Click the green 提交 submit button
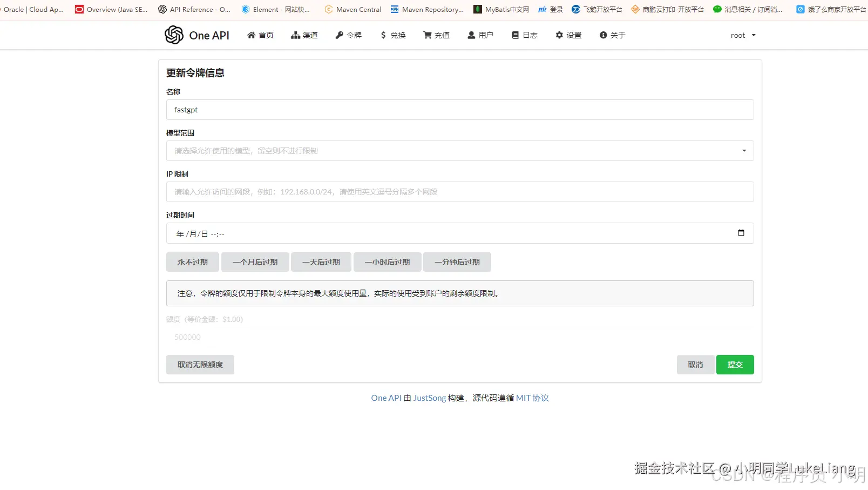 coord(735,364)
